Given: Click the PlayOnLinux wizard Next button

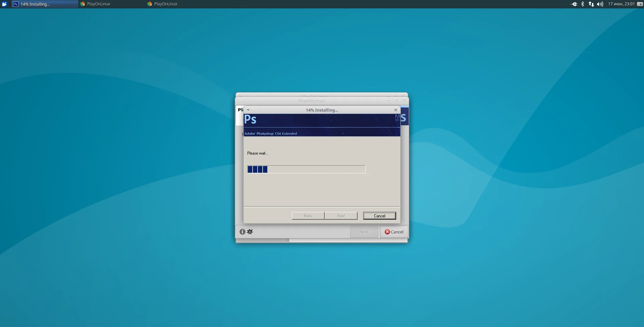Looking at the screenshot, I should [x=364, y=232].
